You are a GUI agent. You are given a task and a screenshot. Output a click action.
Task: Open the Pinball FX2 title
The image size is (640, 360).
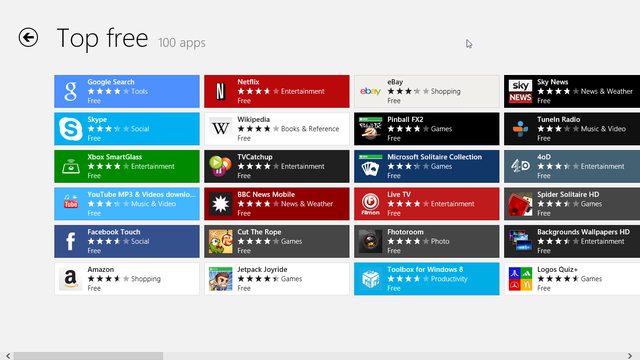tap(405, 120)
